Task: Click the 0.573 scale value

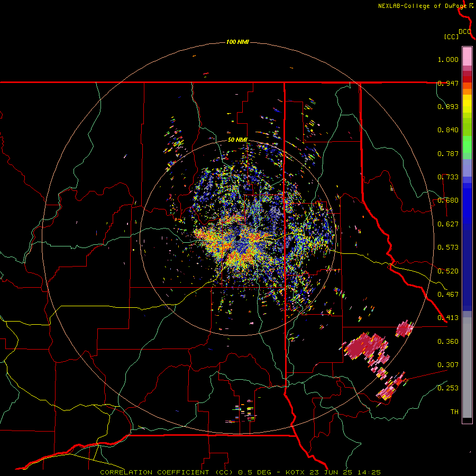Action: [x=448, y=248]
